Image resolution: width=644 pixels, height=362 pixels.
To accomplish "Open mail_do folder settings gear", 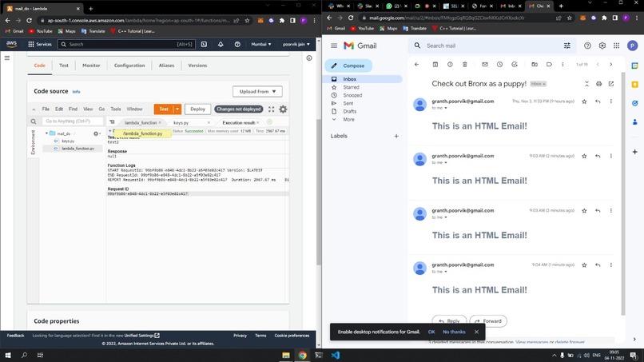I will 96,133.
